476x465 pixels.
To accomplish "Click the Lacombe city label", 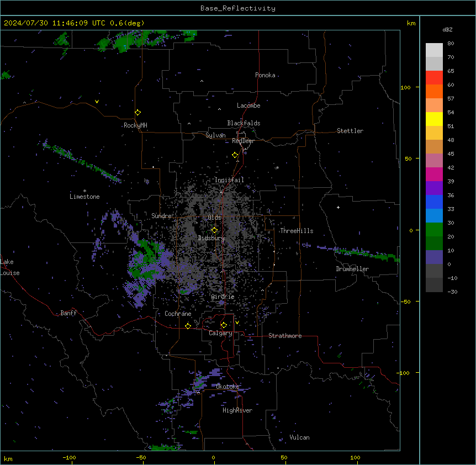I will coord(248,105).
